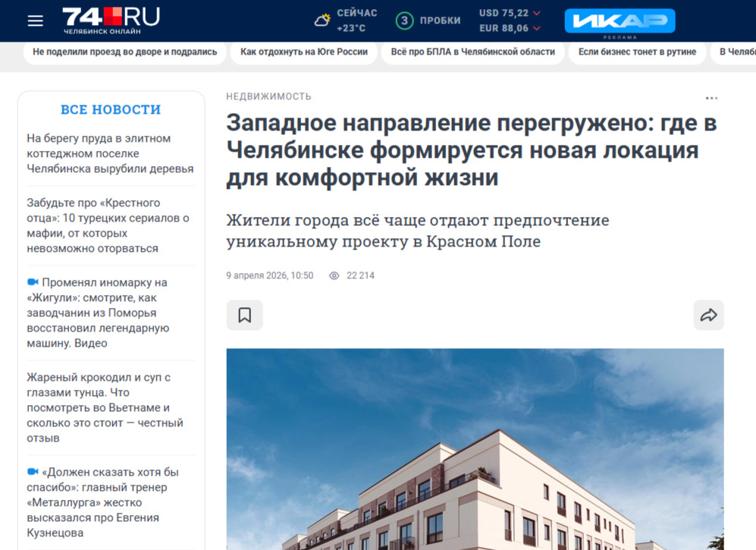Click the article's building photo

475,449
